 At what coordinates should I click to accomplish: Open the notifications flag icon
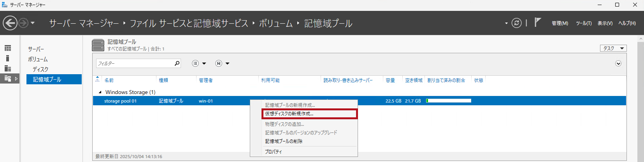(537, 23)
